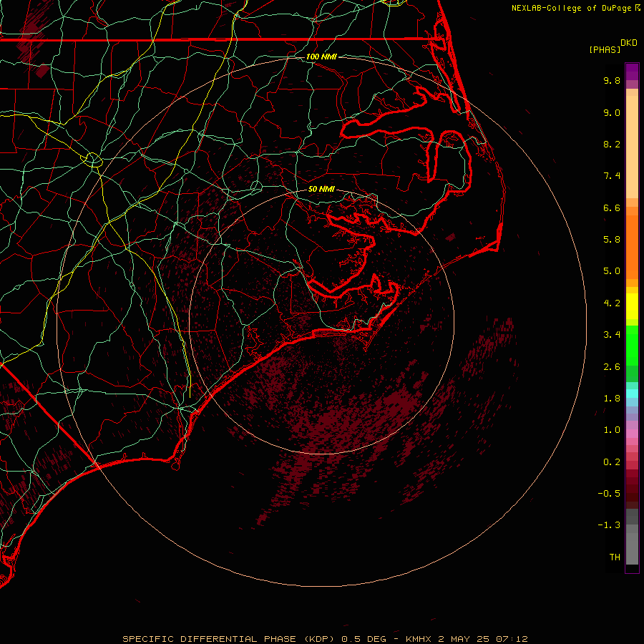Viewport: 644px width, 644px height.
Task: Click the bright green segment of the color bar
Action: click(632, 346)
